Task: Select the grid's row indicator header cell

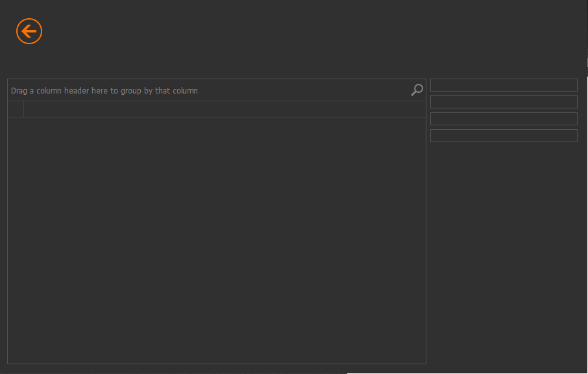Action: [x=16, y=110]
